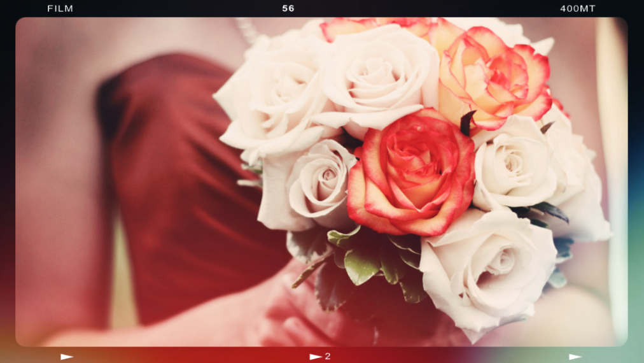Click the leftmost arrow marker on bottom border
Viewport: 644px width, 363px height.
(67, 357)
